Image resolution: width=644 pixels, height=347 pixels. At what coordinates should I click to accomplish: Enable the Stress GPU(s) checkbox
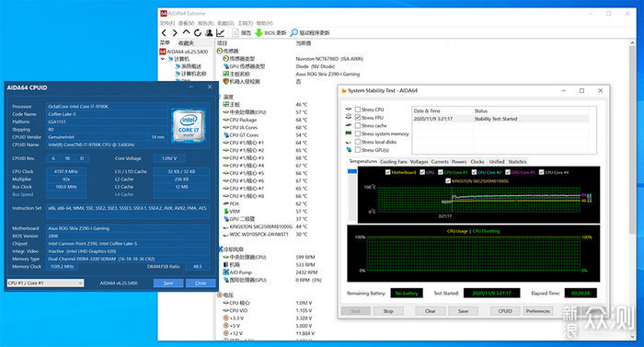[358, 150]
